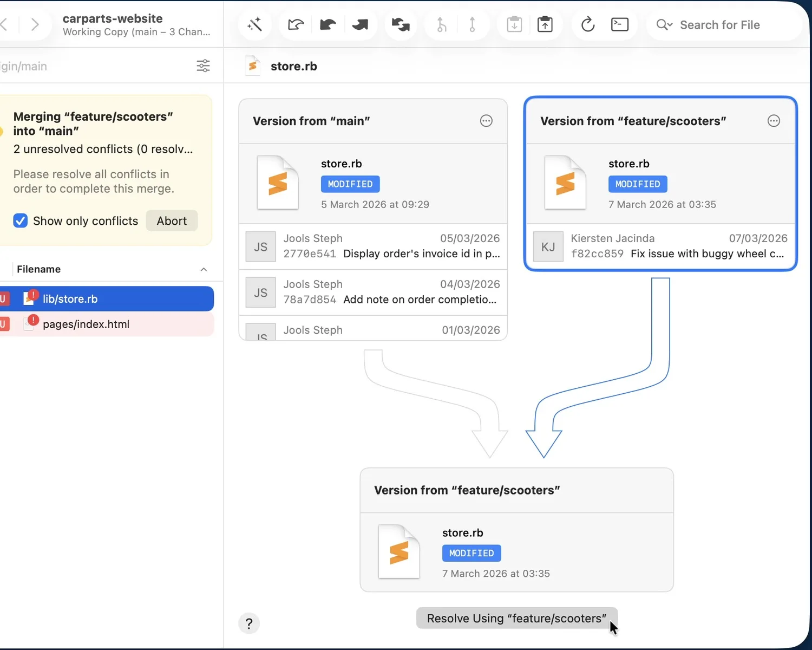Click Resolve Using "feature/scooters" button
The height and width of the screenshot is (650, 812).
click(x=516, y=619)
